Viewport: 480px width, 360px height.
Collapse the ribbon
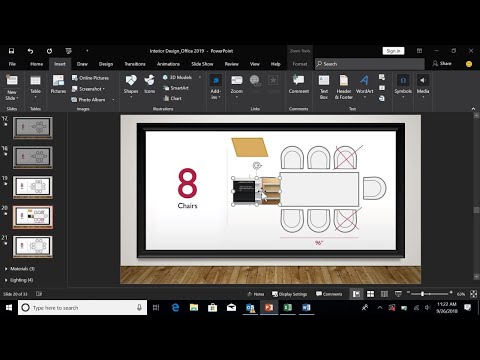(473, 109)
